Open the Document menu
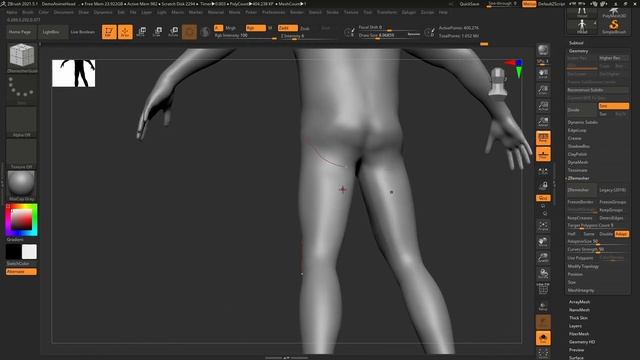Screen dimensions: 640x360 64,12
